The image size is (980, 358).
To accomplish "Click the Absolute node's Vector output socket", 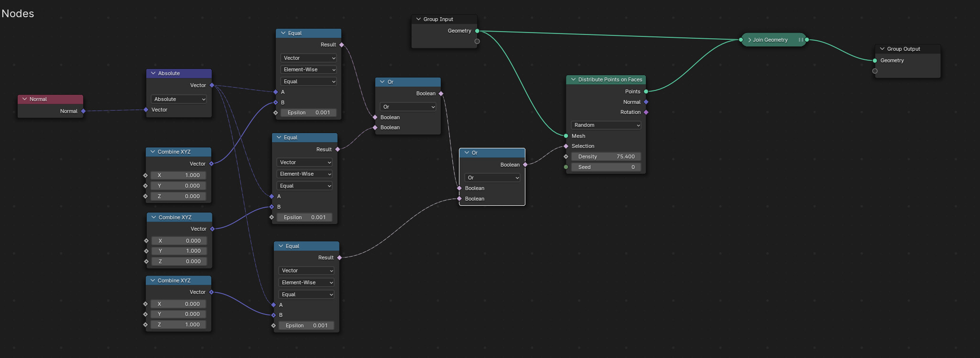I will pos(212,85).
